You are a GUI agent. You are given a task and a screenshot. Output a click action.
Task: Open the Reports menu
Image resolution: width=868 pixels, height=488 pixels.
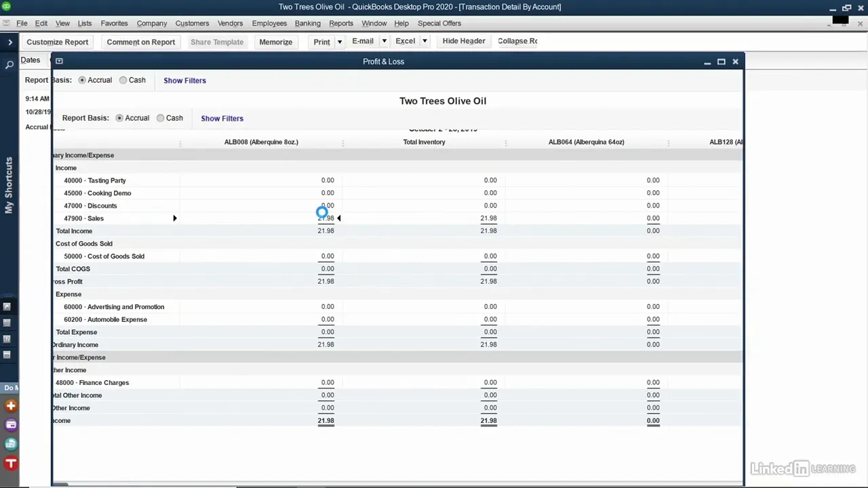(x=341, y=23)
